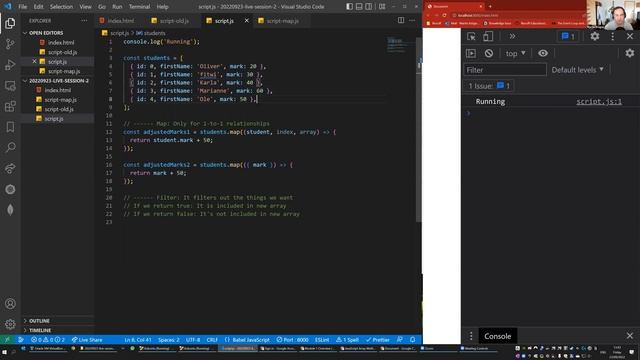Image resolution: width=640 pixels, height=360 pixels.
Task: Open the Manage gear in the activity bar
Action: (10, 324)
